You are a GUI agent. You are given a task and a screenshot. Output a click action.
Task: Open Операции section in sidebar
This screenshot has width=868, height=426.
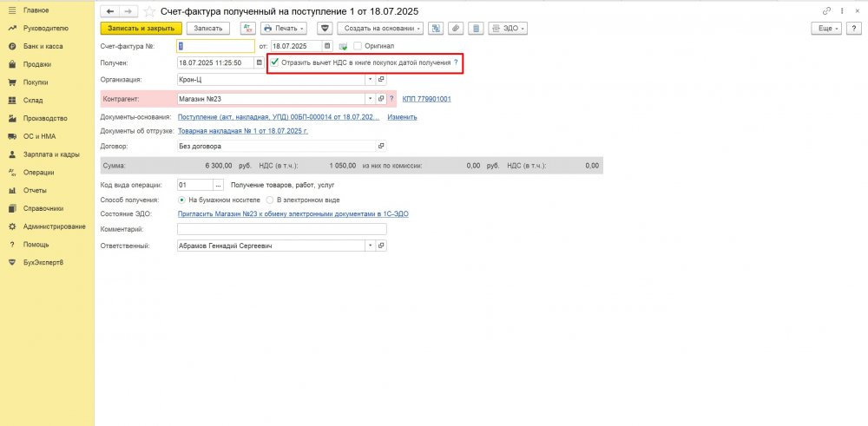(x=38, y=172)
